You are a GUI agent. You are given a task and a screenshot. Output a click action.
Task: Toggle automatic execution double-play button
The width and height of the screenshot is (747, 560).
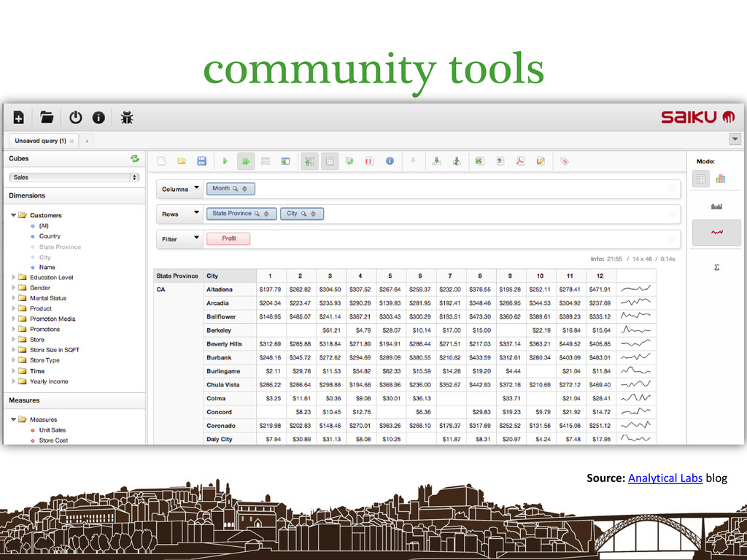[x=246, y=161]
